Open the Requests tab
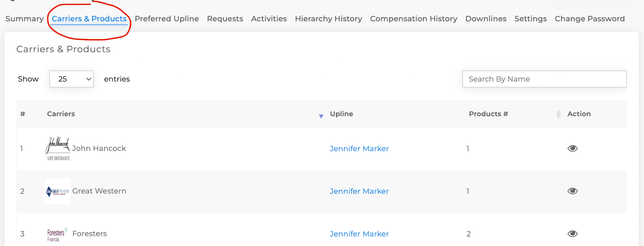The width and height of the screenshot is (644, 246). click(225, 19)
